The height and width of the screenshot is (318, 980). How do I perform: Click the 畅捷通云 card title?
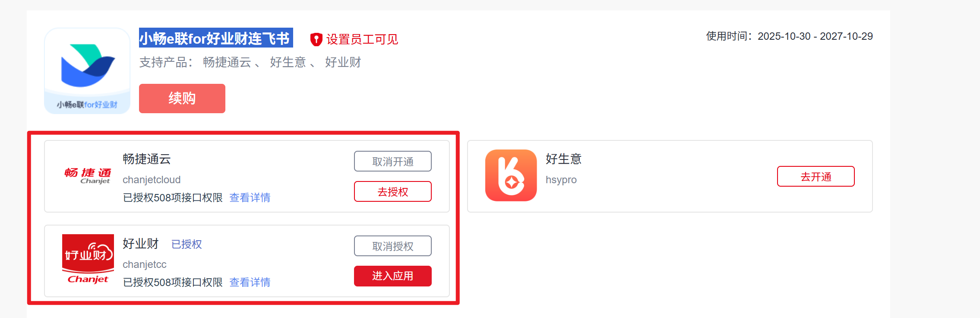pos(147,159)
